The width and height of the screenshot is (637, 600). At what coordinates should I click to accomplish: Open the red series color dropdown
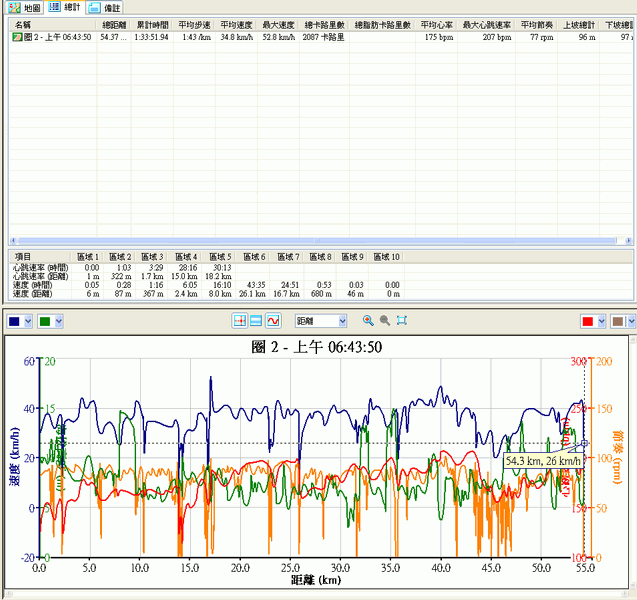(602, 321)
